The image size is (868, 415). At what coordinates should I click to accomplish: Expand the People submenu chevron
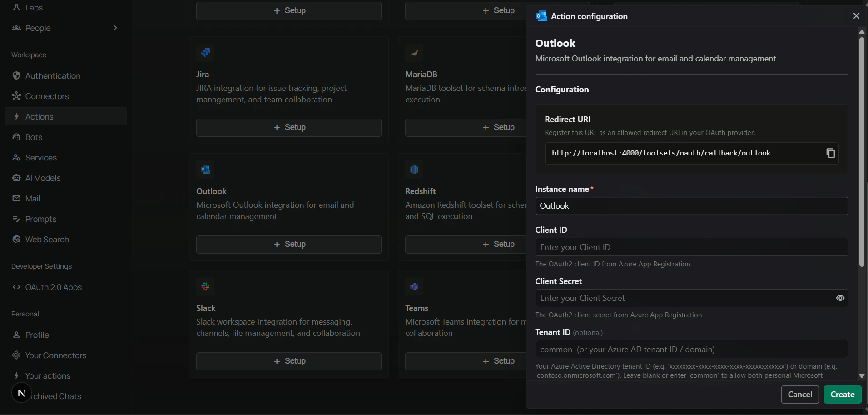point(115,28)
